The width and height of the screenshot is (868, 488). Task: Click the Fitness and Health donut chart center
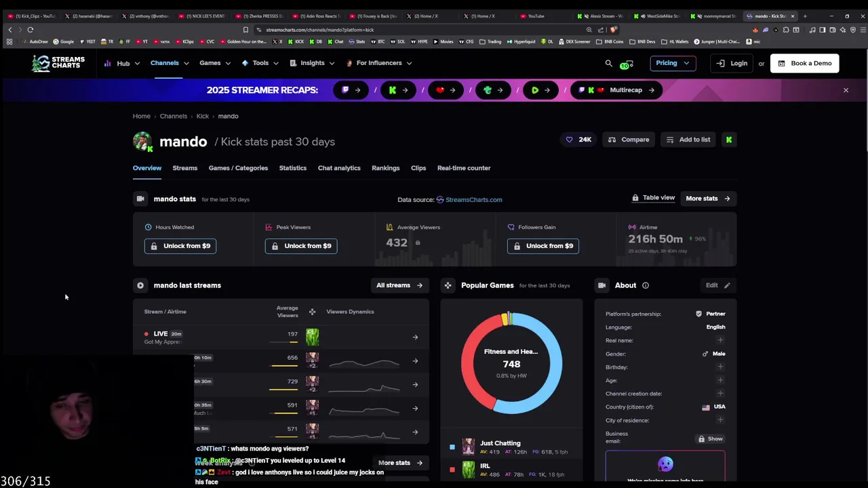click(x=511, y=363)
